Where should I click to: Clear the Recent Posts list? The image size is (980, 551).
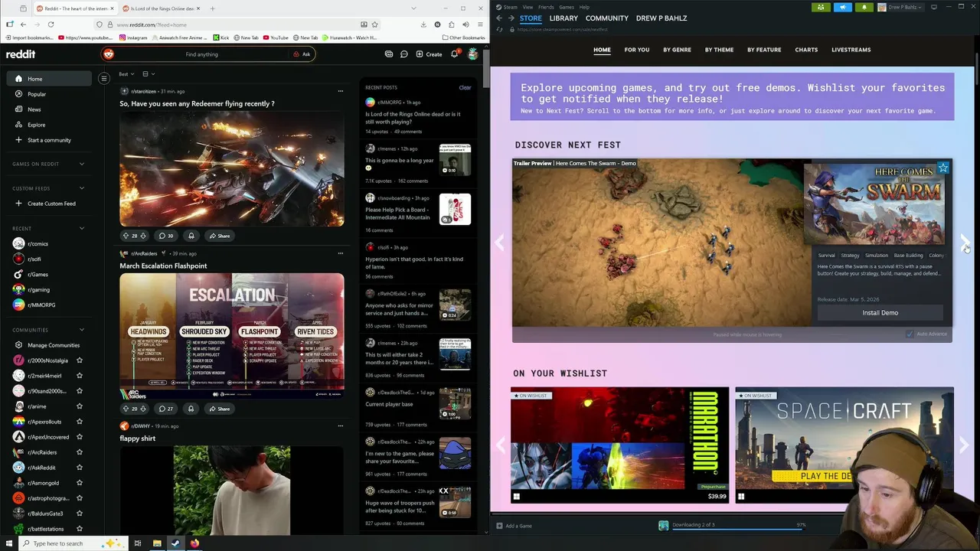tap(465, 87)
